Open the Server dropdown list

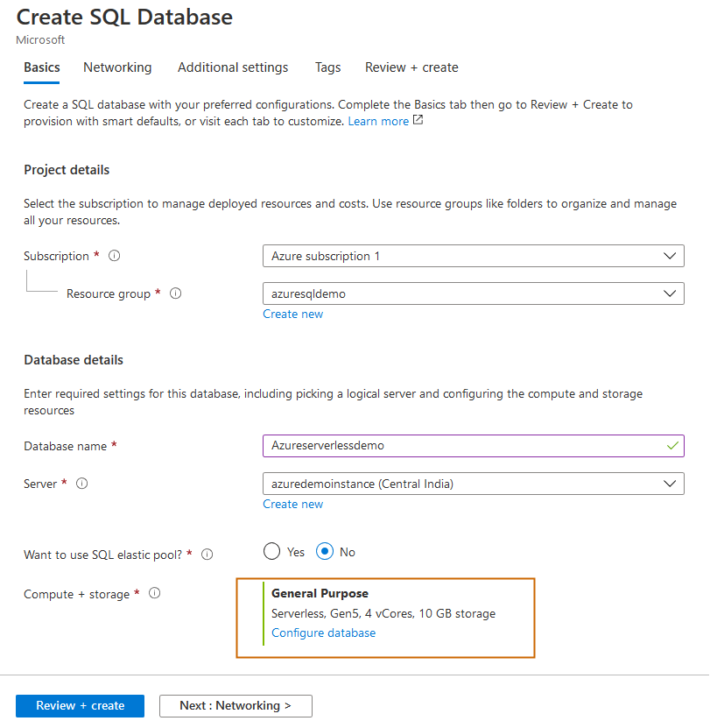(x=473, y=484)
